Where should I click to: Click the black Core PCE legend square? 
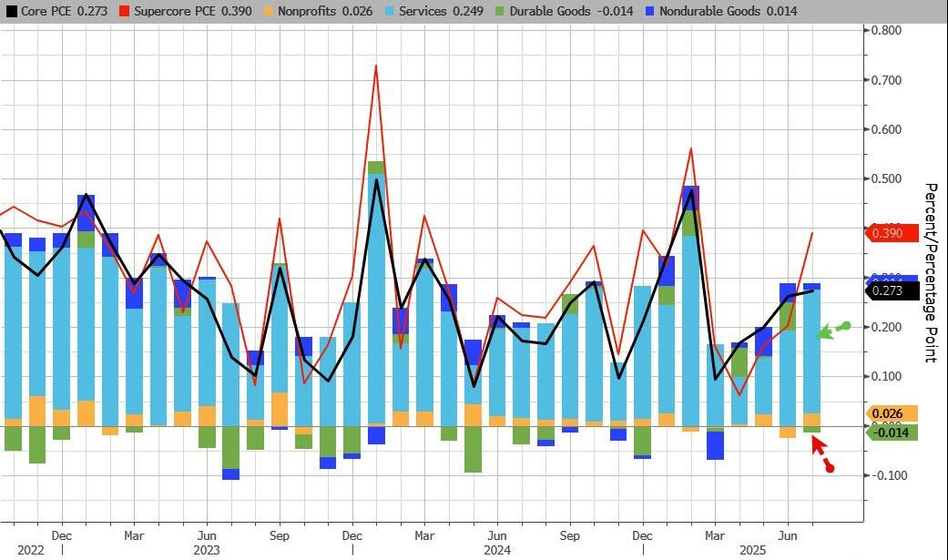pos(11,11)
